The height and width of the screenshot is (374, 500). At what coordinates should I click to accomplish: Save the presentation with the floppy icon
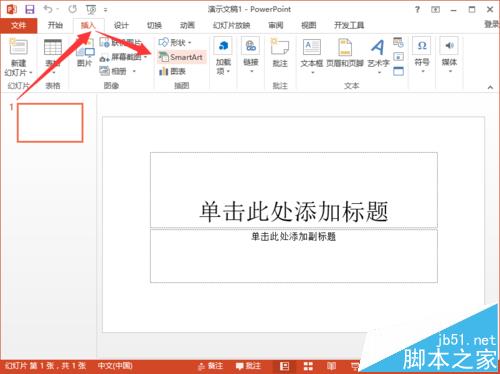(x=30, y=9)
